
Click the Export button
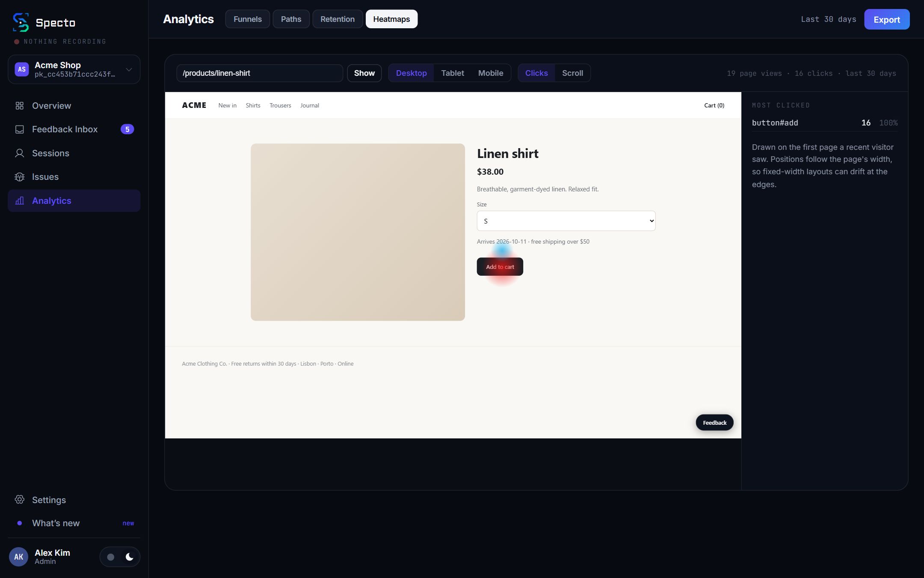pos(886,20)
